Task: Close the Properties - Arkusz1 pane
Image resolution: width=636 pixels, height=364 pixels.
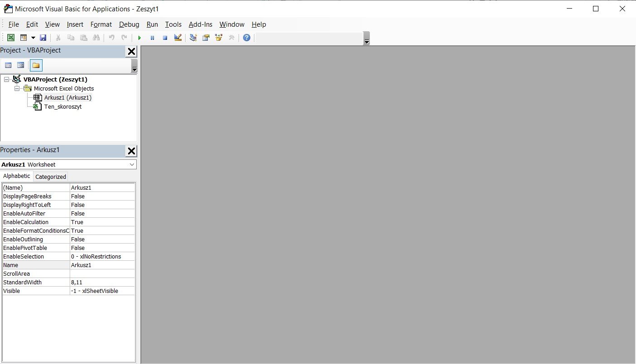Action: tap(131, 151)
